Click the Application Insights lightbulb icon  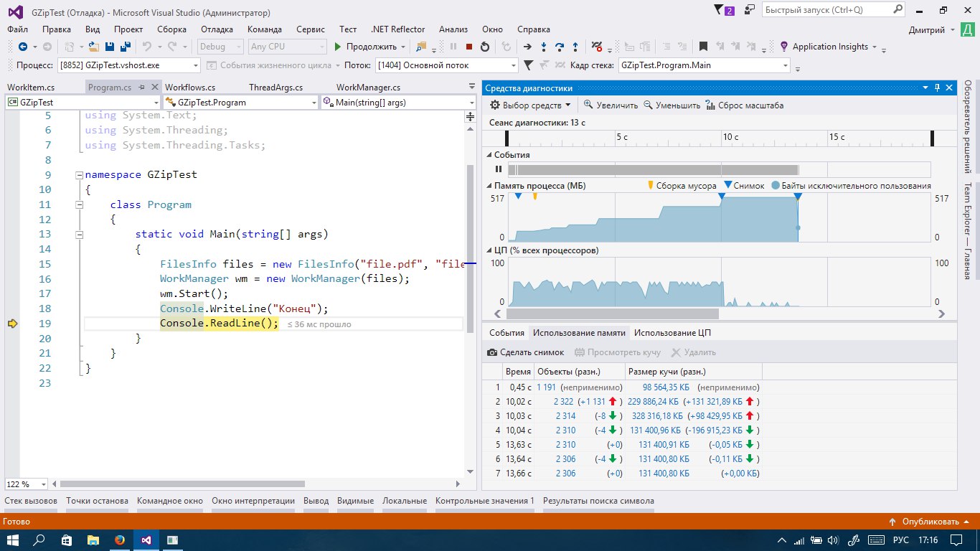[784, 47]
